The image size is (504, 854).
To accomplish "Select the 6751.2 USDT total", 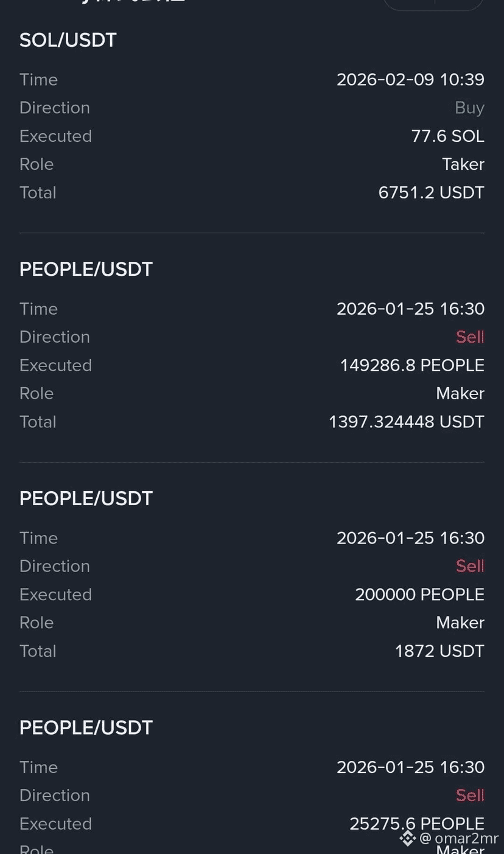I will (x=431, y=192).
